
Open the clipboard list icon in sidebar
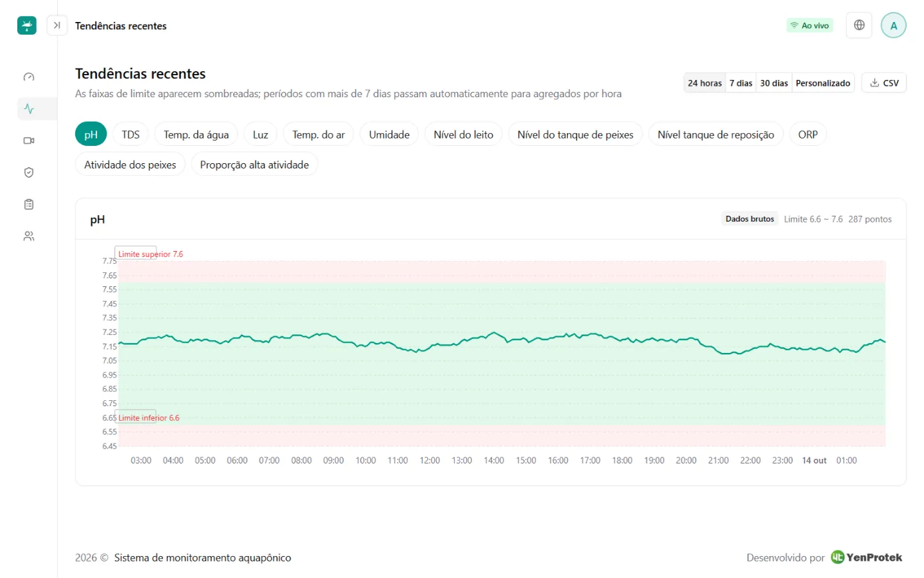[x=29, y=204]
